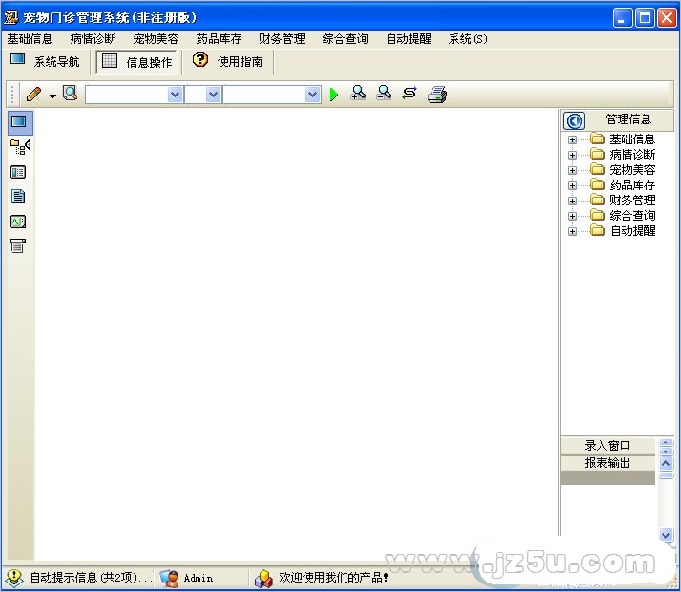Select the document page icon in left sidebar
This screenshot has width=681, height=592.
(18, 196)
